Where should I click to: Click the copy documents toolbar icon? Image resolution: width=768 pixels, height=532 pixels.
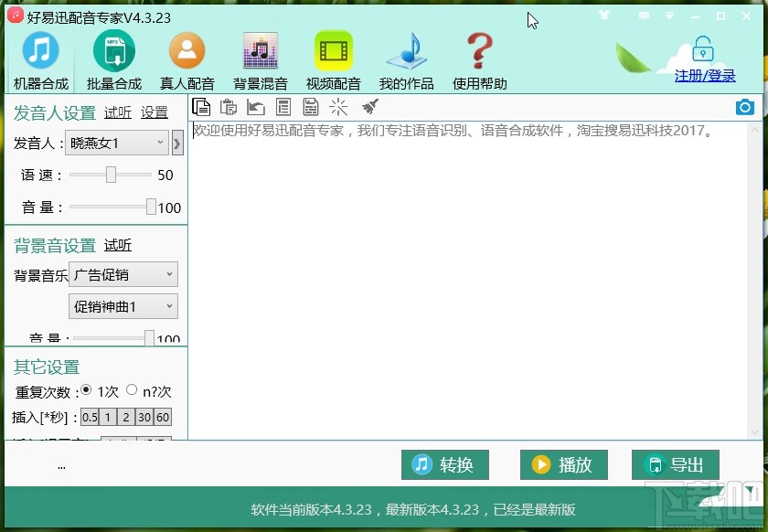[201, 107]
